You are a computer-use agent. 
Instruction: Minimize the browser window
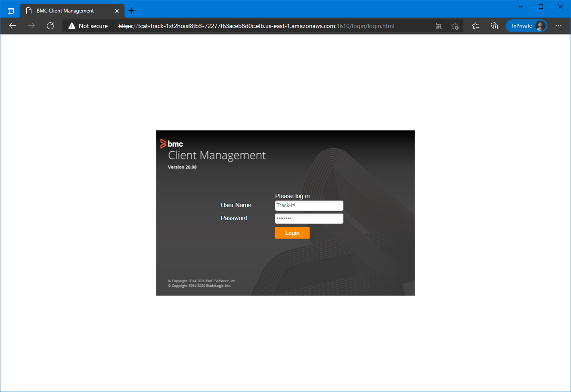click(521, 6)
